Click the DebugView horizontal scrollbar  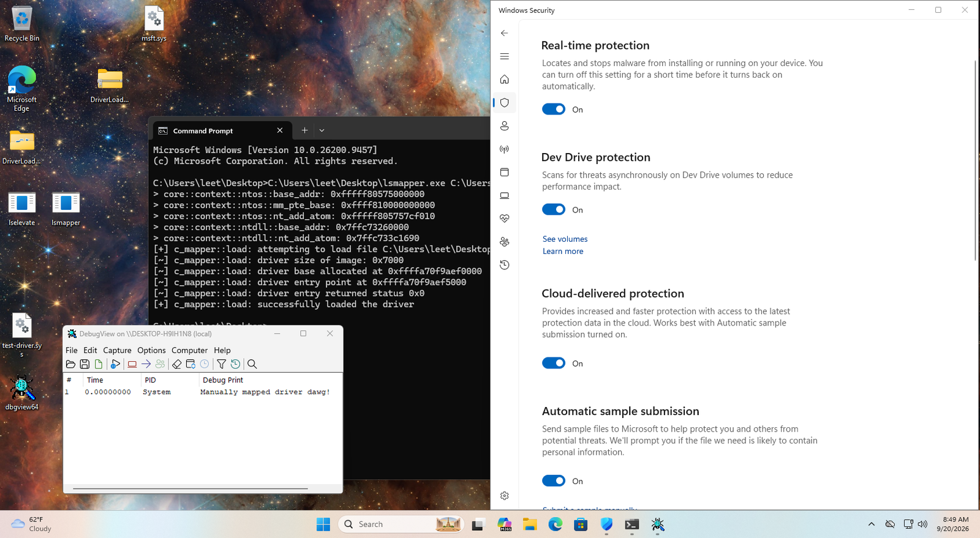[x=190, y=488]
